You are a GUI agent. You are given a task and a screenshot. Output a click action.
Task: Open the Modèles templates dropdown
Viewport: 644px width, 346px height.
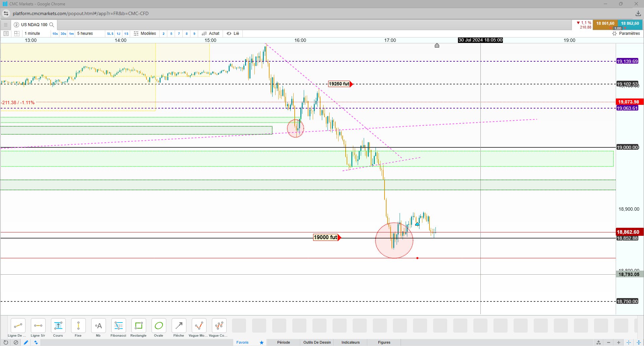pos(145,33)
